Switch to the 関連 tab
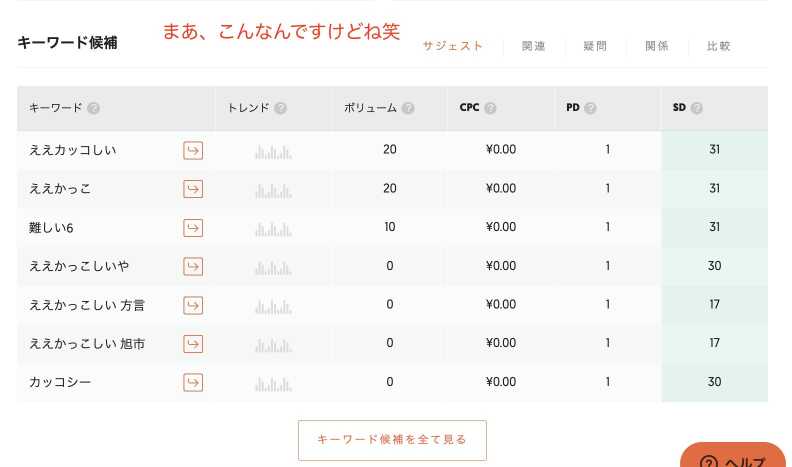This screenshot has height=467, width=792. [x=533, y=46]
